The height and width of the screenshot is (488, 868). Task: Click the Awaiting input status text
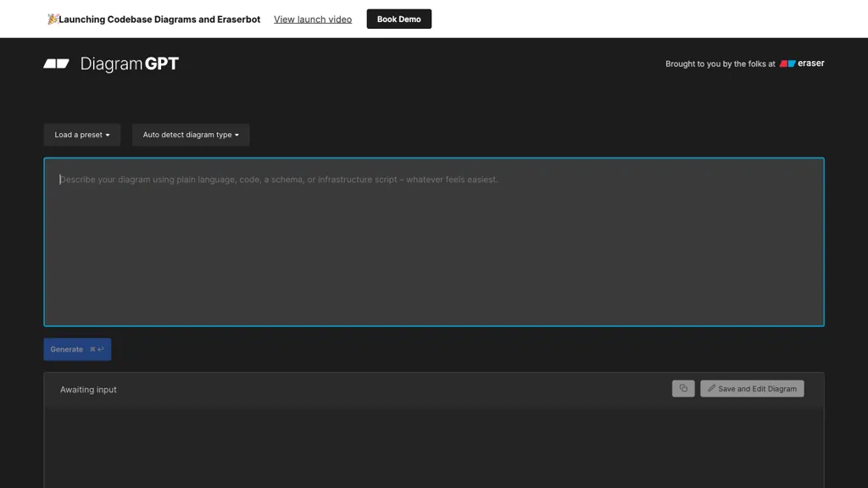click(88, 390)
